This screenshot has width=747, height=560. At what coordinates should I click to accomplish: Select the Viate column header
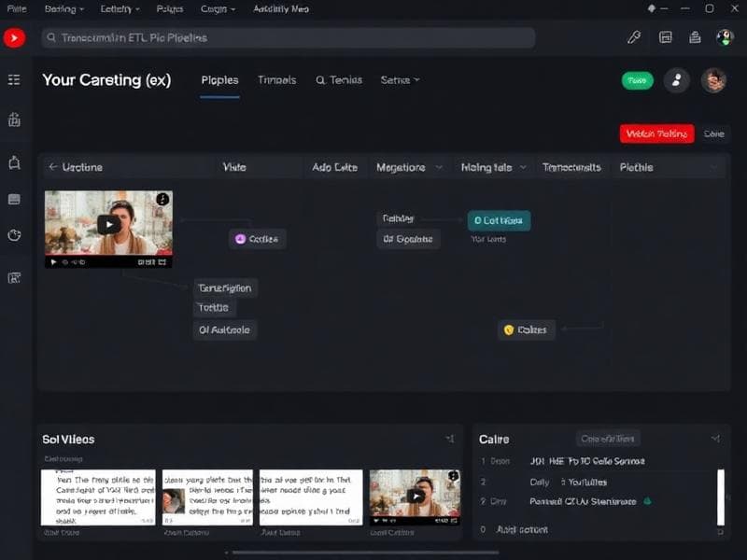(x=234, y=167)
